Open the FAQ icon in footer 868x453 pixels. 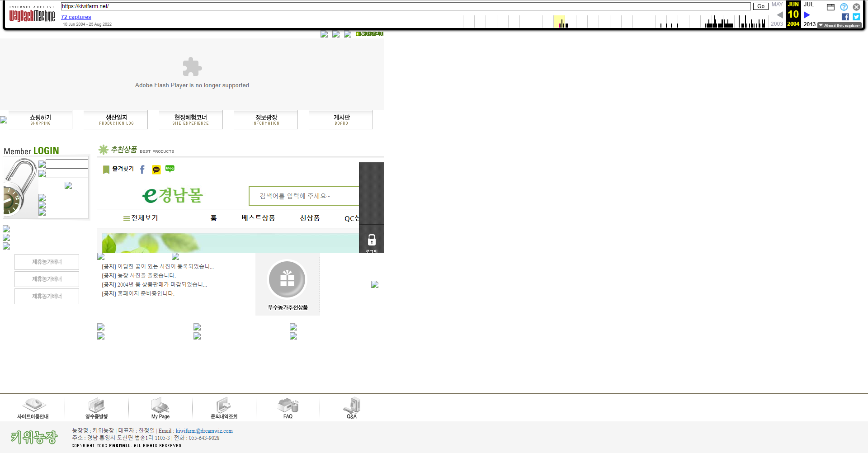click(x=288, y=408)
